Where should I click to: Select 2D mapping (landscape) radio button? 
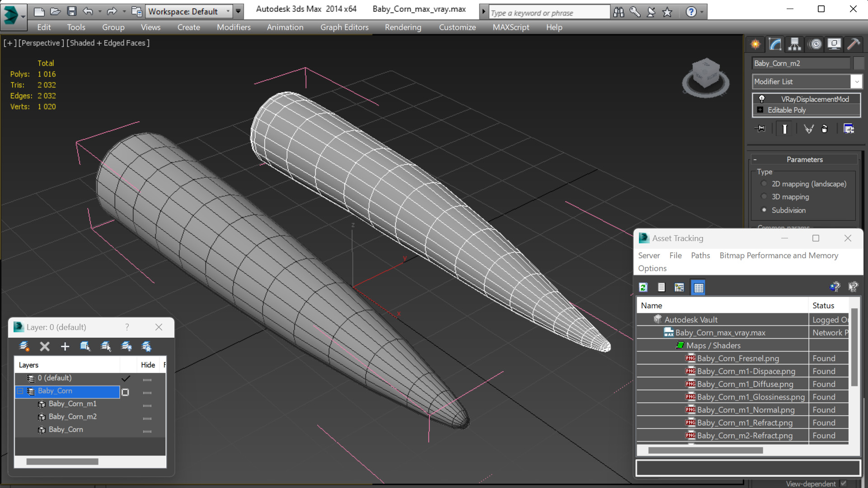coord(764,184)
